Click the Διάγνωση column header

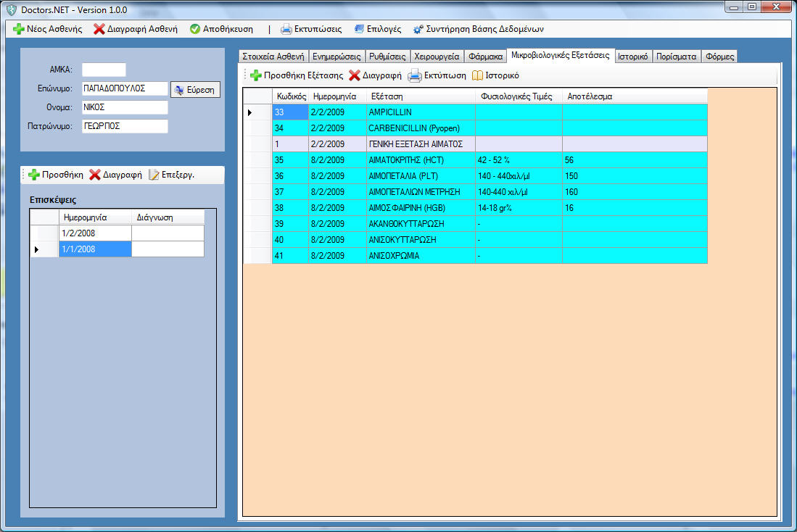pos(168,217)
